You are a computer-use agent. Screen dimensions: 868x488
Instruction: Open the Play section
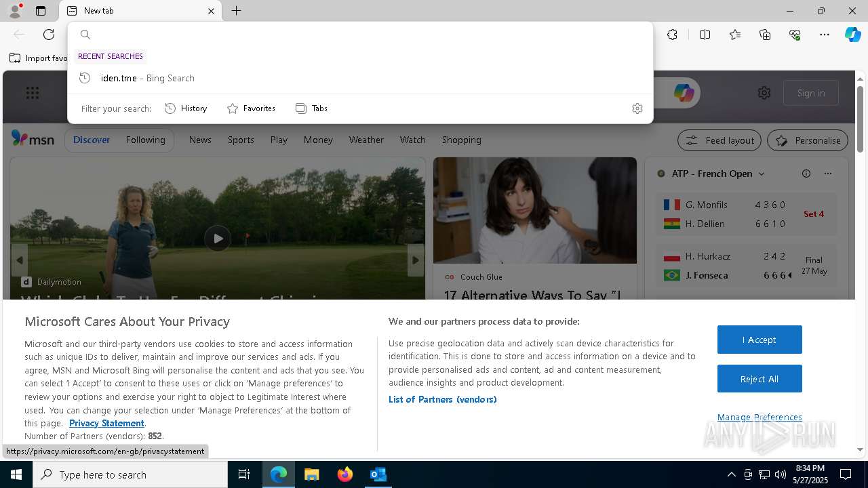279,140
